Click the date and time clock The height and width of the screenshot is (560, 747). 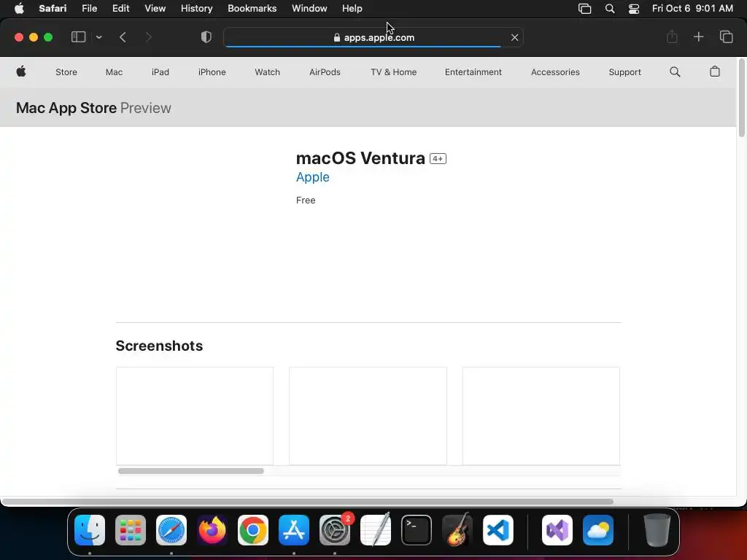[692, 9]
